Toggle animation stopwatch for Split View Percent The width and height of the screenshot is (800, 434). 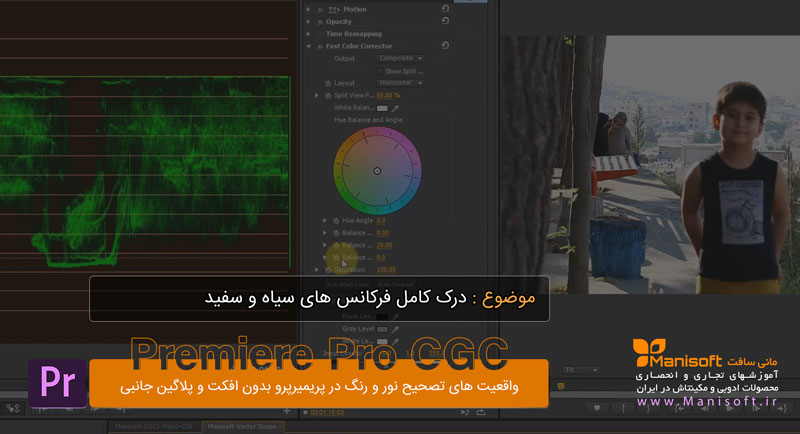point(328,95)
